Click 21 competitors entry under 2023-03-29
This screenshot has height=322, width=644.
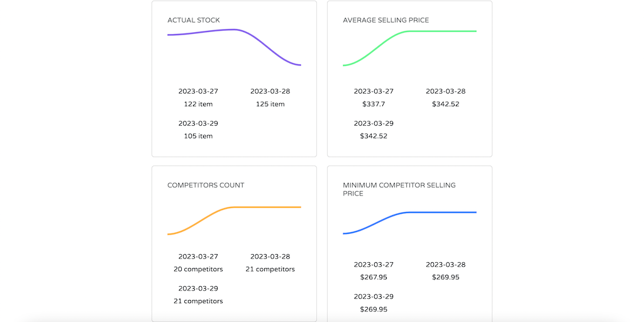point(198,301)
